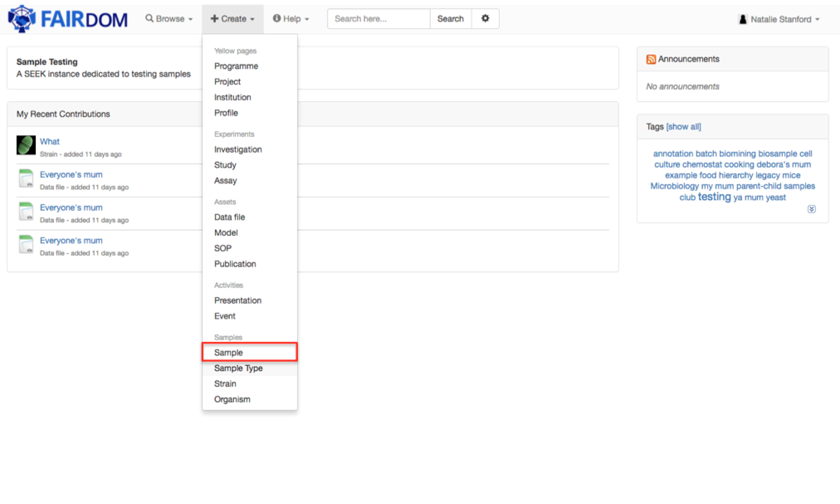Click the settings gear icon beside Search
The height and width of the screenshot is (504, 840).
(485, 18)
